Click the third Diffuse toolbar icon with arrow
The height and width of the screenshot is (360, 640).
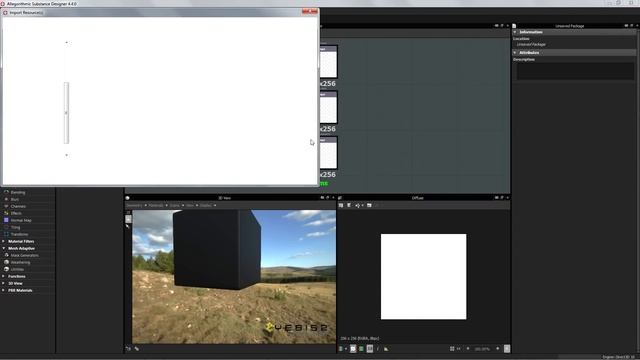click(359, 205)
